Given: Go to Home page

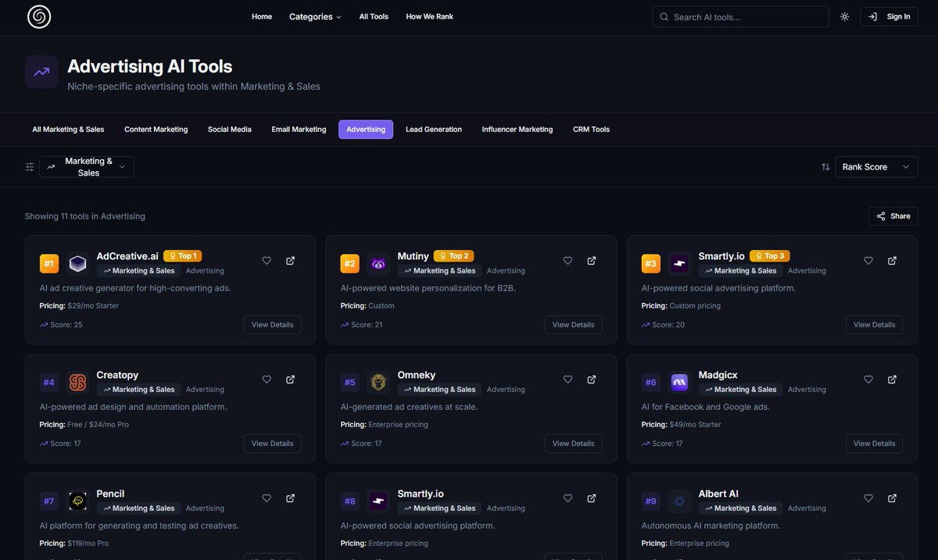Looking at the screenshot, I should tap(262, 16).
